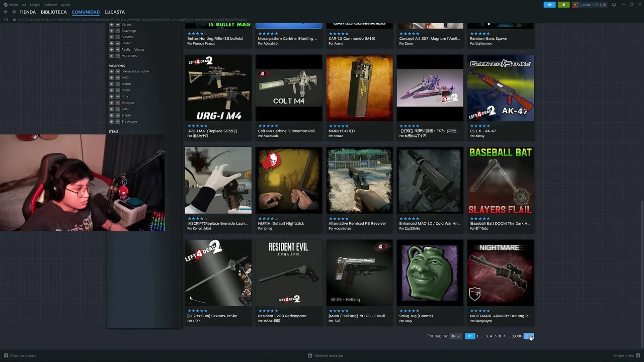Open the Ver menu
Viewport: 644px width, 362px height.
[24, 5]
